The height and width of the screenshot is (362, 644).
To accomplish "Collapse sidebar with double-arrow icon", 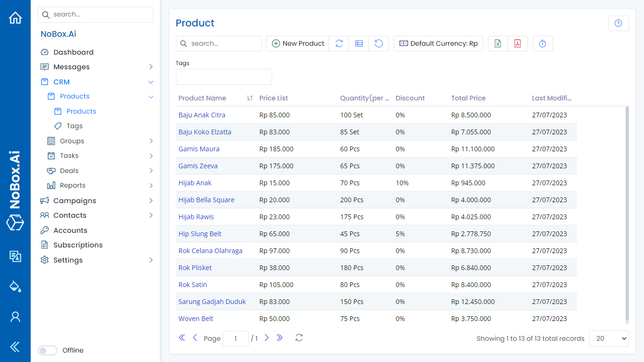I will (15, 347).
